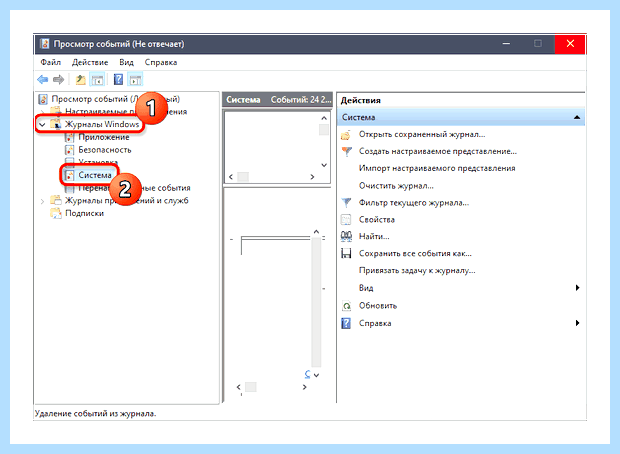The height and width of the screenshot is (454, 620).
Task: Click the floppy disk icon beside Сохранить все события
Action: 346,253
